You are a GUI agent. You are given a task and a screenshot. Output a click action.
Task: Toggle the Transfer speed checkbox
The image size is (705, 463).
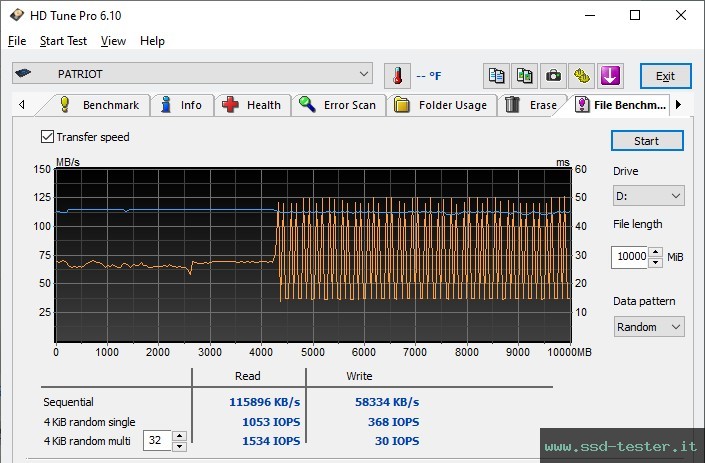tap(47, 137)
